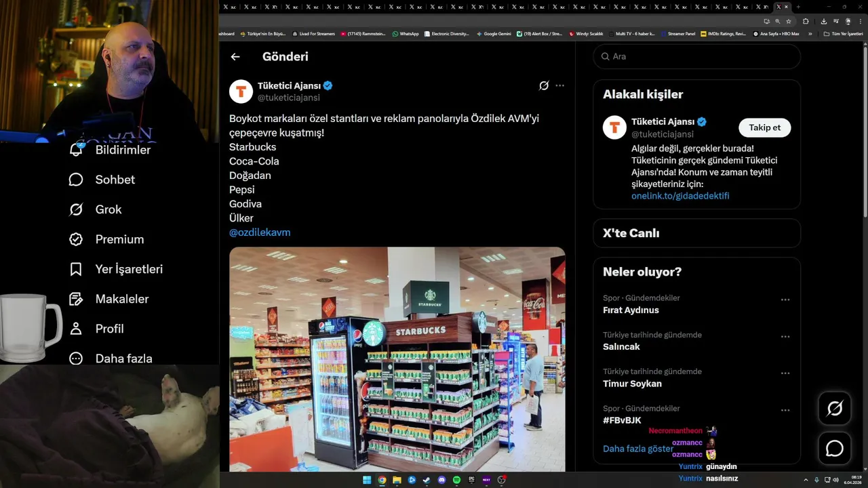Bookmark this page with the star icon
This screenshot has height=488, width=868.
789,21
